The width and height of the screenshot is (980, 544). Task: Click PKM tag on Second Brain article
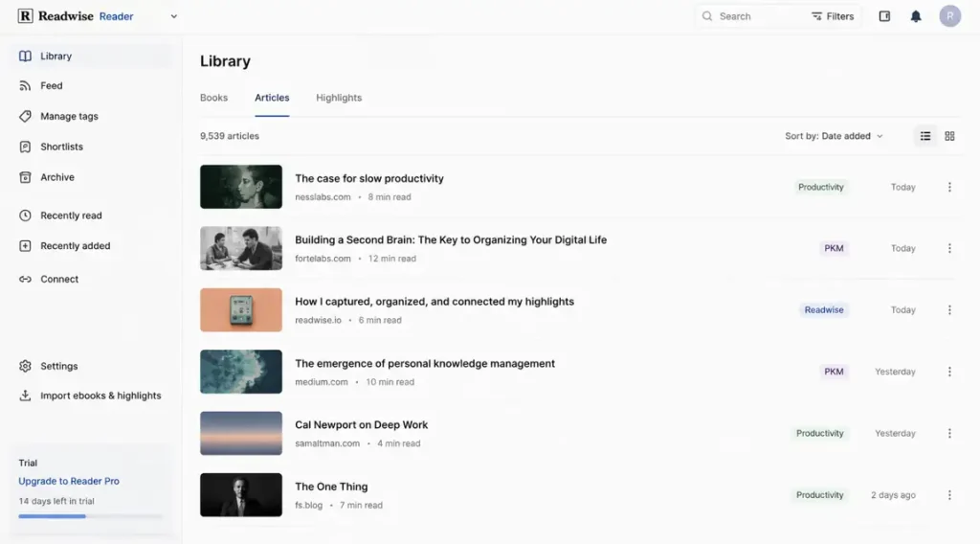[x=834, y=248]
